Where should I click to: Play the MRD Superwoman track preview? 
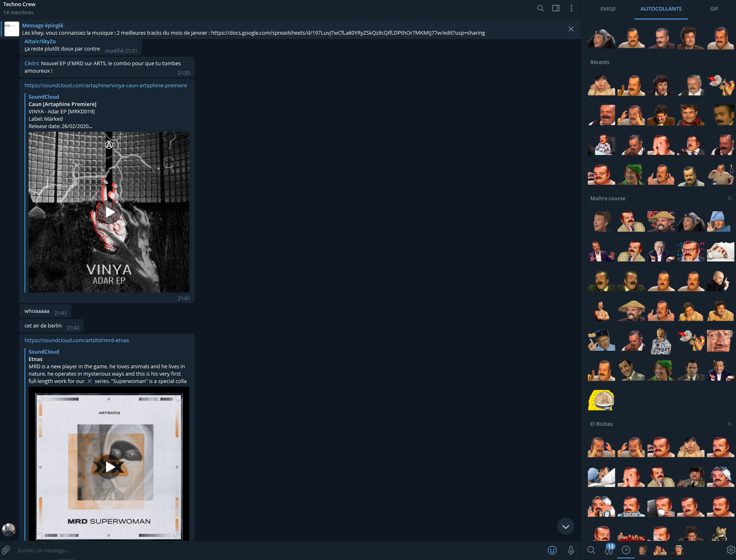point(109,467)
